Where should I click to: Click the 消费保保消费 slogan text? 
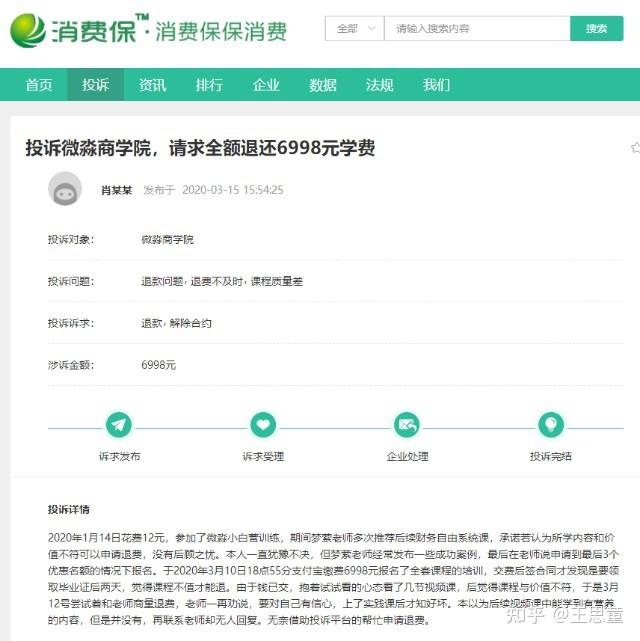coord(221,32)
